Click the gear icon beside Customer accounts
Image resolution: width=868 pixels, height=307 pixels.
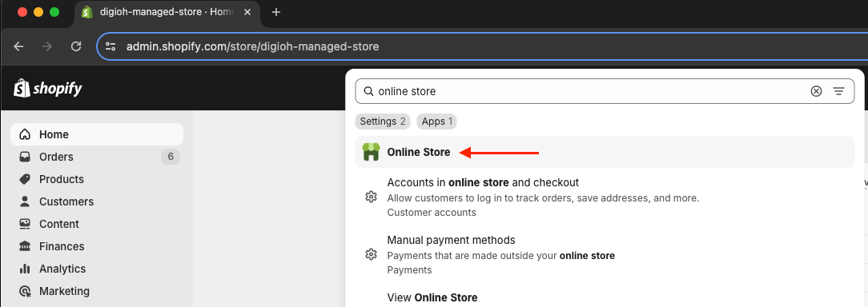click(372, 197)
